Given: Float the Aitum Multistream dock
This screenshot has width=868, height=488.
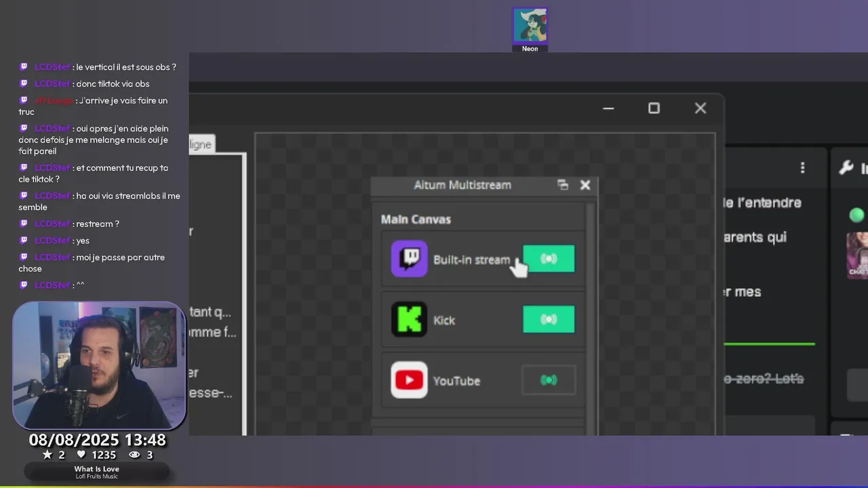Looking at the screenshot, I should click(563, 185).
